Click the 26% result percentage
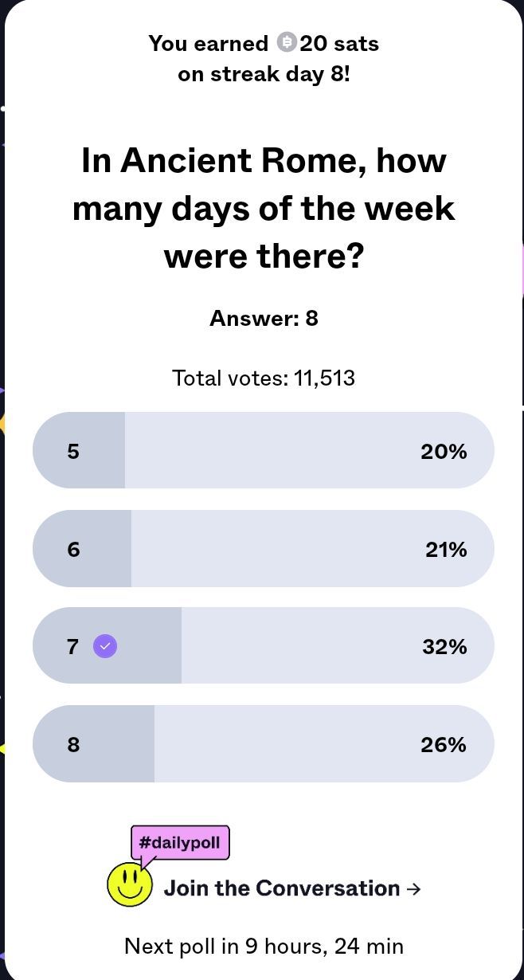Image resolution: width=524 pixels, height=980 pixels. coord(444,745)
